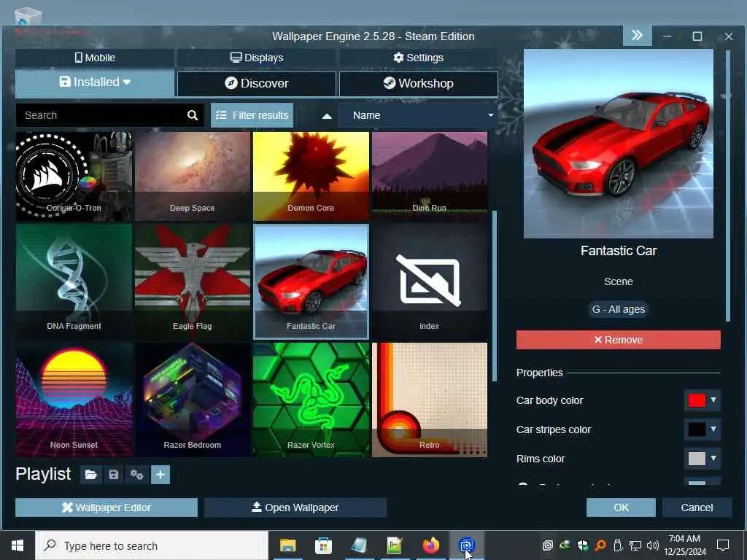Viewport: 747px width, 560px height.
Task: Open Windows Security shield tray icon
Action: [583, 545]
